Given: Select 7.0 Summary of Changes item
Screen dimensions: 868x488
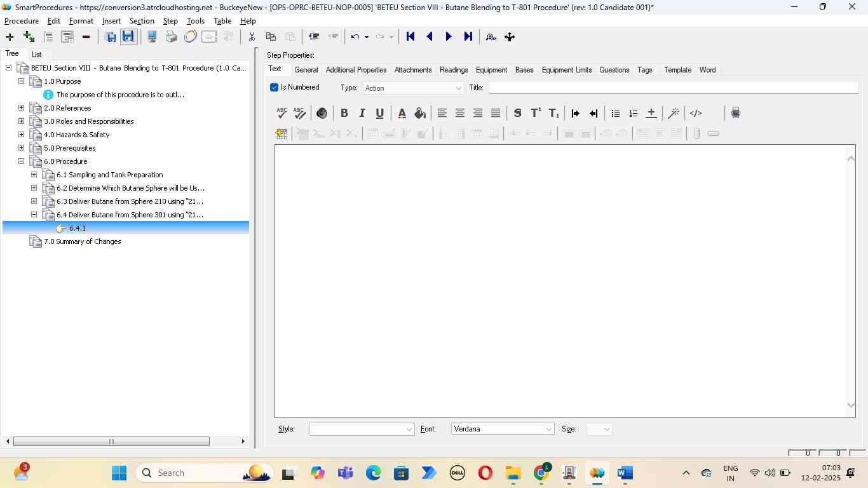Looking at the screenshot, I should 82,241.
